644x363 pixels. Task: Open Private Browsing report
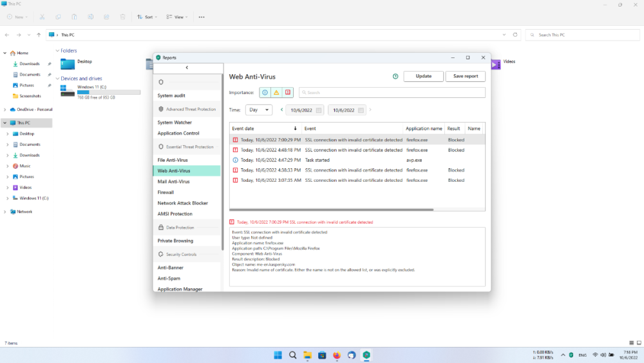click(x=175, y=241)
